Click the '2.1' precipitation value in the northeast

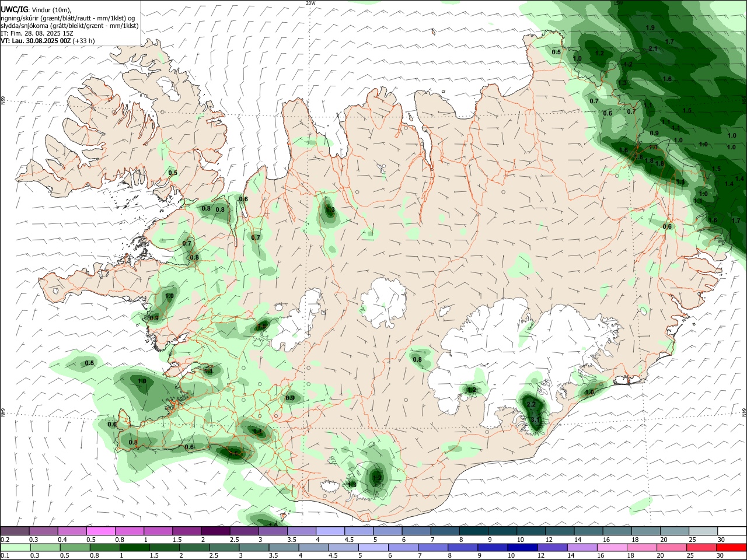tap(653, 48)
